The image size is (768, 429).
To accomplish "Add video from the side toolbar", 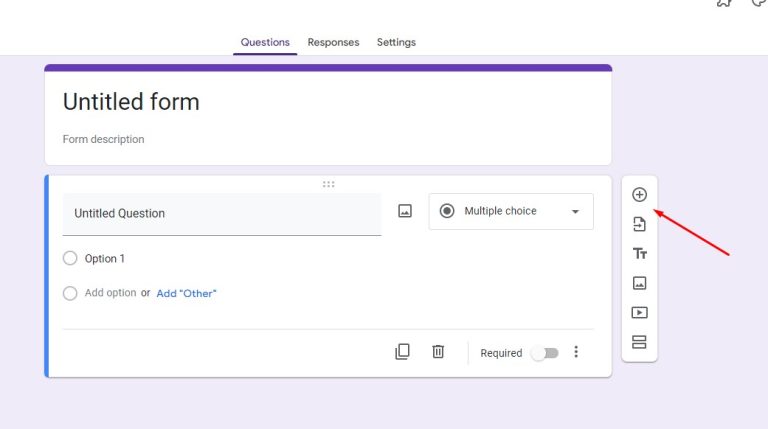I will (x=639, y=312).
